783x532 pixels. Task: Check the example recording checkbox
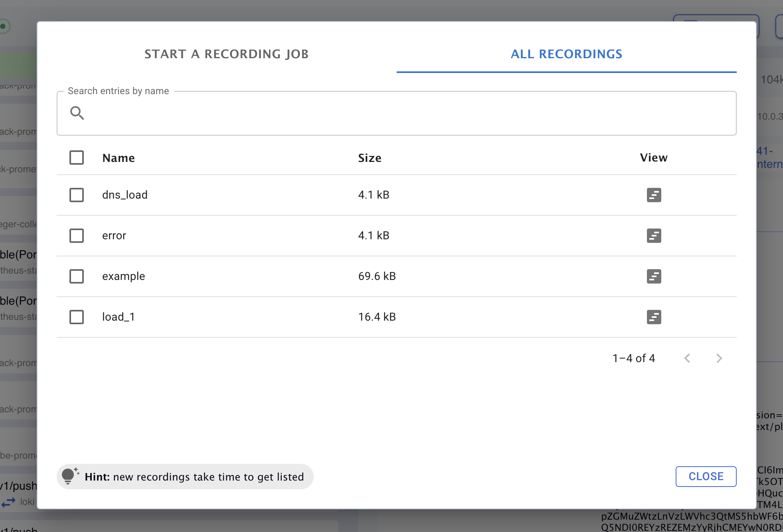76,276
